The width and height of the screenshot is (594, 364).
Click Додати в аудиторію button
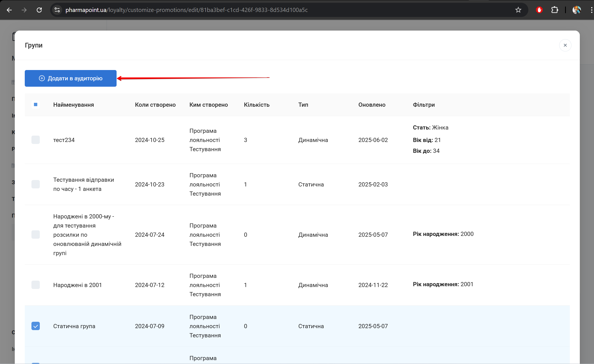[x=71, y=78]
